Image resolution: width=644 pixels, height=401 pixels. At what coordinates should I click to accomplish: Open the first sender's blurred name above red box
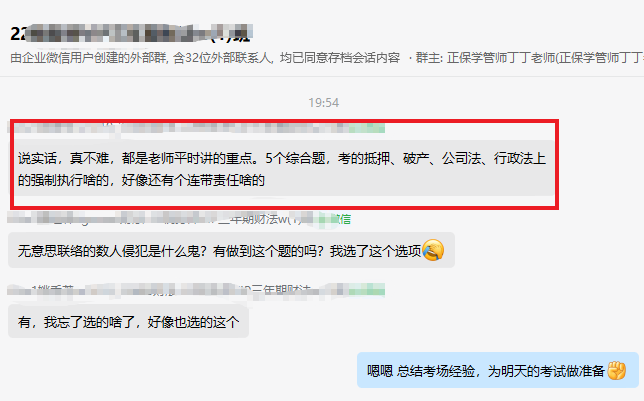[x=178, y=128]
